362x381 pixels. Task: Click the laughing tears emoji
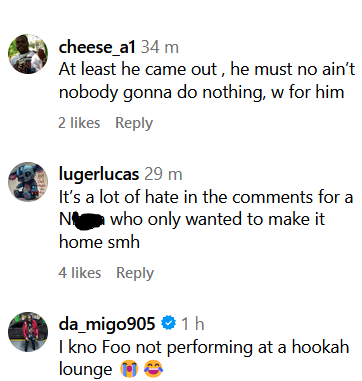click(153, 369)
